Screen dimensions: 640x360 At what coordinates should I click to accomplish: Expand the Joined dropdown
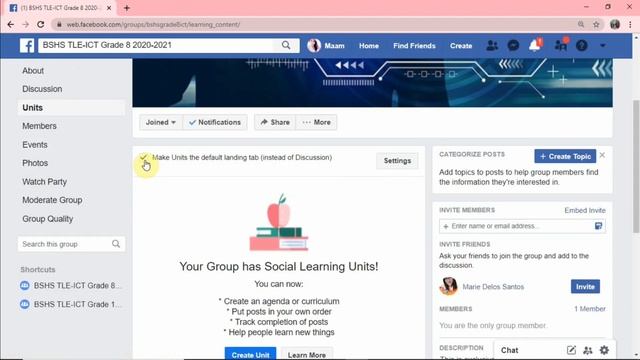[160, 122]
